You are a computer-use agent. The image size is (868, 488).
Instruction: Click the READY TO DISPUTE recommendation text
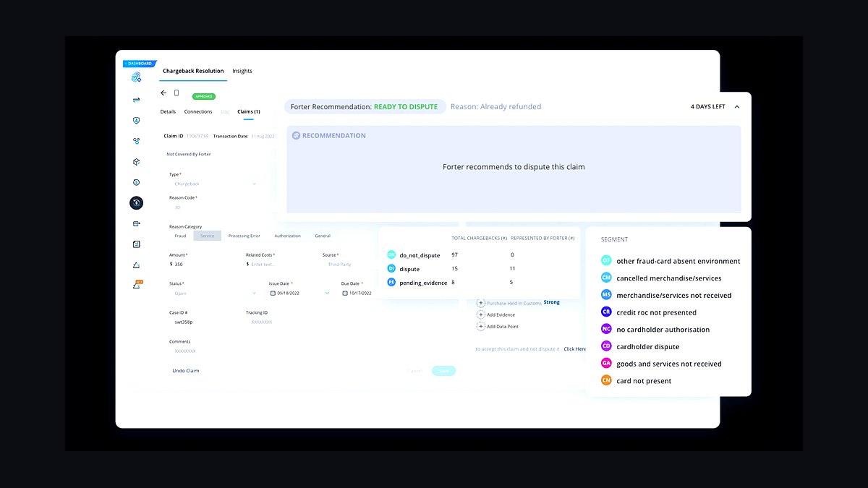[x=406, y=106]
